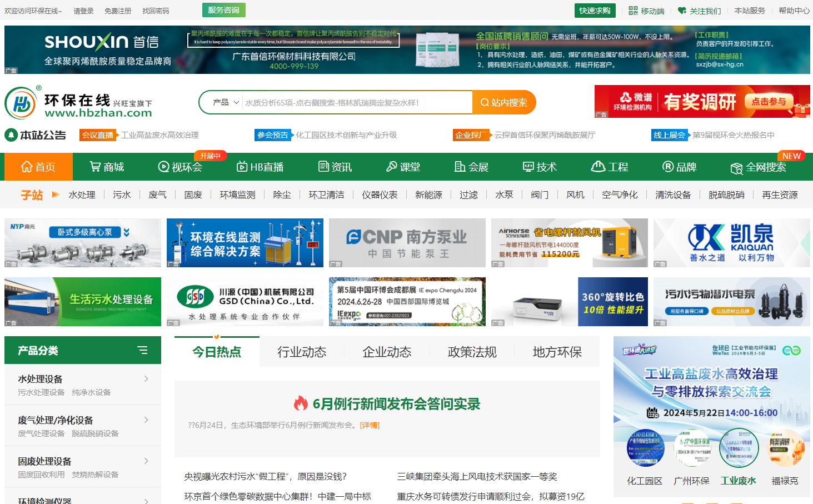Go to 资讯 news section
Image resolution: width=813 pixels, height=504 pixels.
coord(335,167)
